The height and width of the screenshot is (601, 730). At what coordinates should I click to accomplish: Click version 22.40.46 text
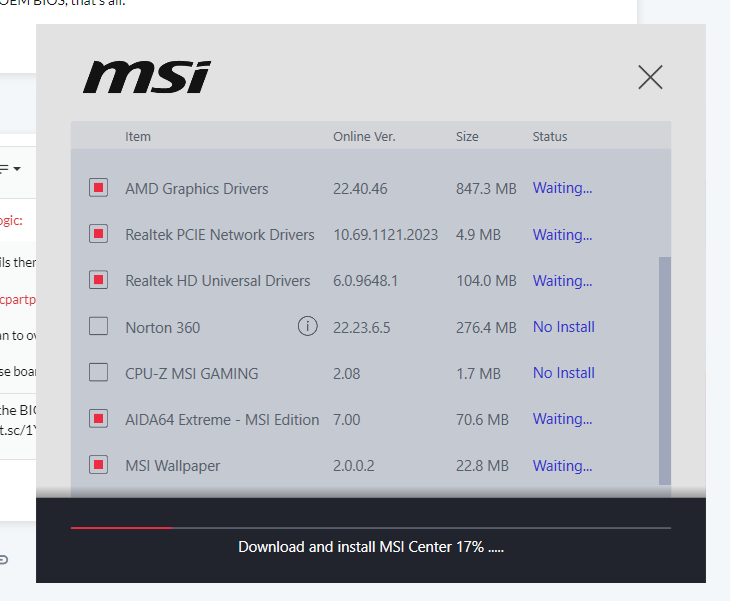click(360, 189)
